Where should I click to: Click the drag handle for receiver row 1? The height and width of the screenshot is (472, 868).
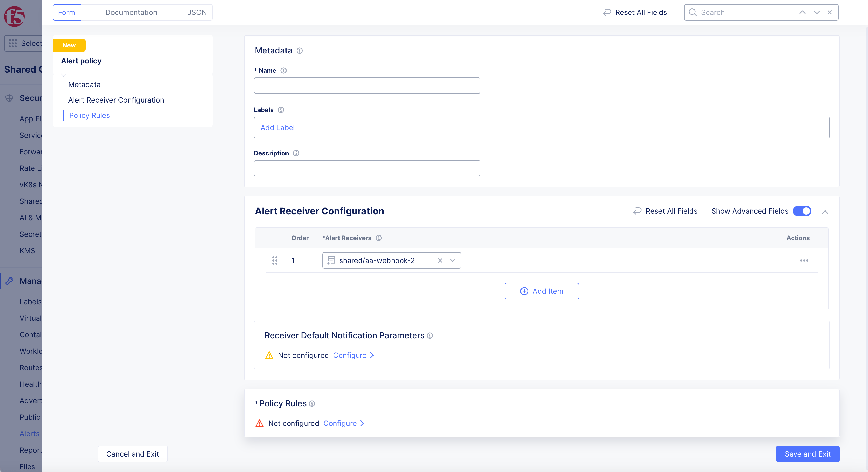[275, 261]
